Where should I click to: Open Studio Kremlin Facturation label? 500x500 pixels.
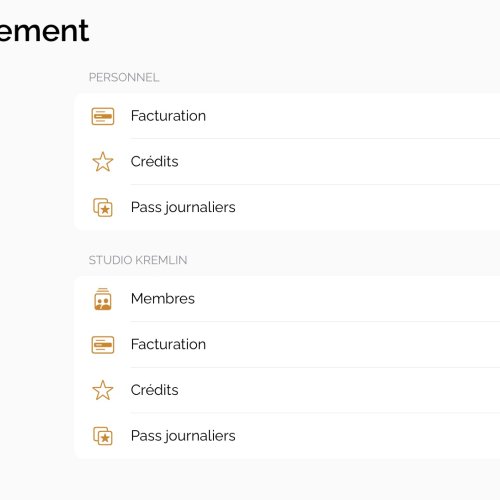point(168,344)
